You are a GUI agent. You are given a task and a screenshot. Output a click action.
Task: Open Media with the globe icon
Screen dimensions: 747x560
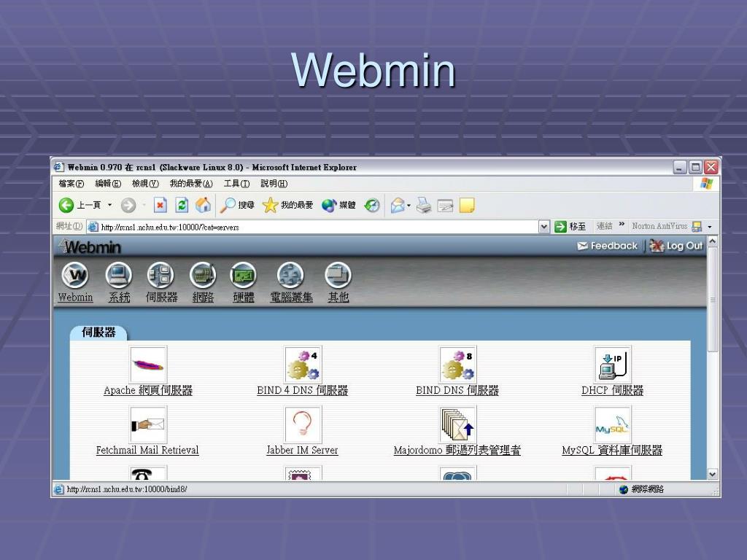point(329,205)
